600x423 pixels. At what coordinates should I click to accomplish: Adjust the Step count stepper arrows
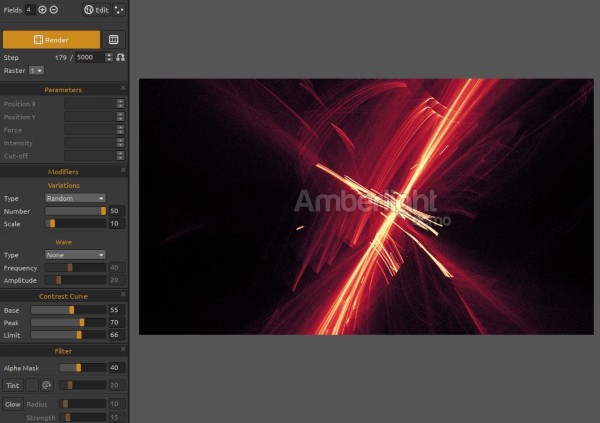click(109, 57)
